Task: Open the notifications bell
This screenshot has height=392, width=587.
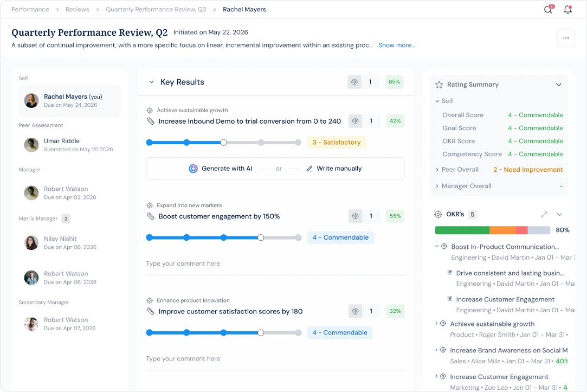Action: pos(568,9)
